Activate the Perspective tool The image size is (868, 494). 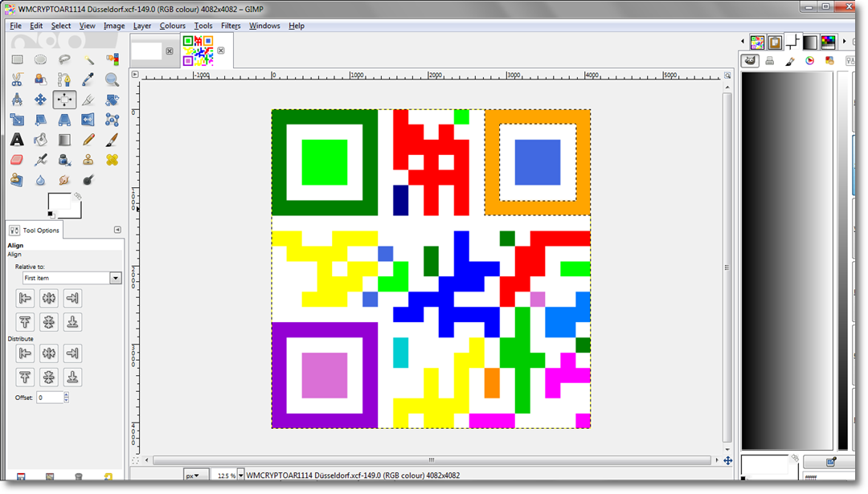point(64,120)
